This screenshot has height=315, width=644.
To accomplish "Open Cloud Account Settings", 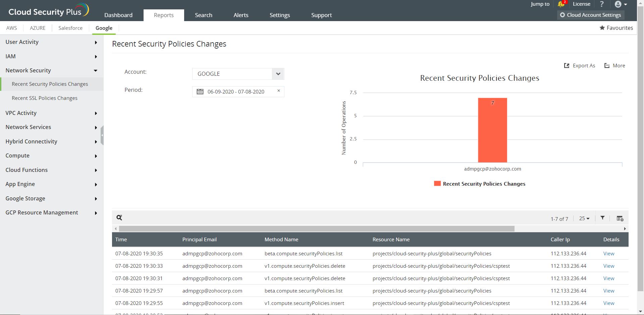I will click(590, 15).
